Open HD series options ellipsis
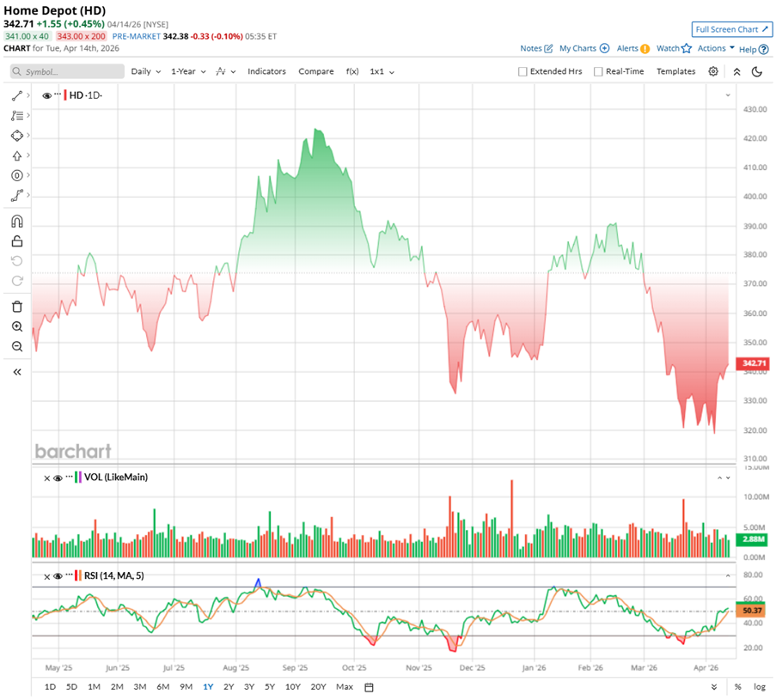Image resolution: width=776 pixels, height=700 pixels. tap(58, 94)
